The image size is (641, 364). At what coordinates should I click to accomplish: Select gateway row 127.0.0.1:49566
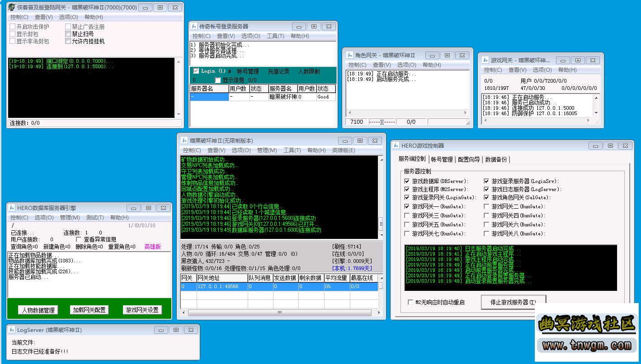[x=279, y=287]
